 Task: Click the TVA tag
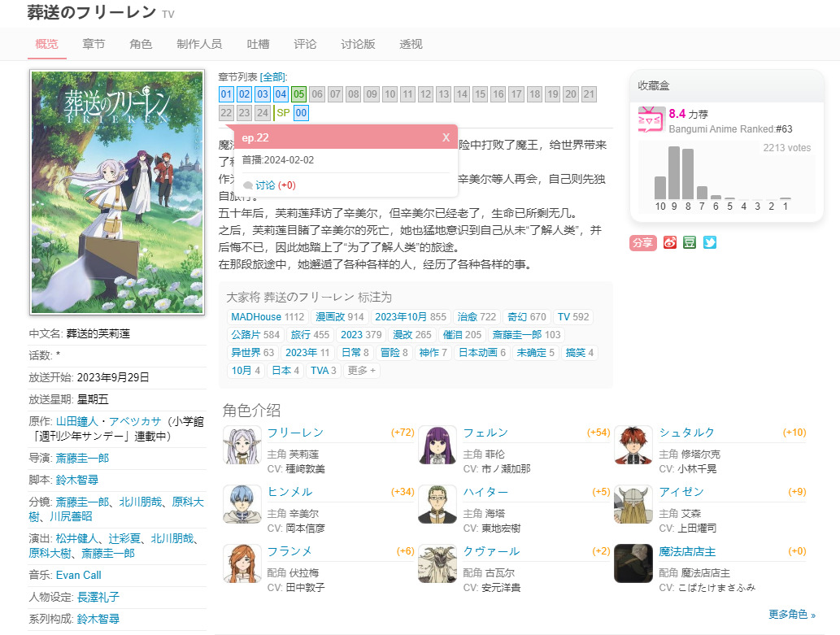[x=324, y=370]
